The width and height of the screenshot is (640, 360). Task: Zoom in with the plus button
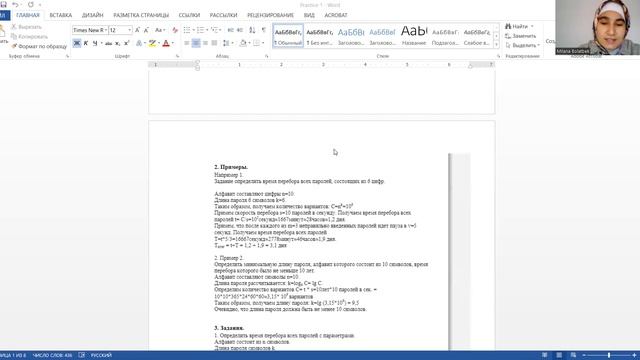tap(634, 356)
